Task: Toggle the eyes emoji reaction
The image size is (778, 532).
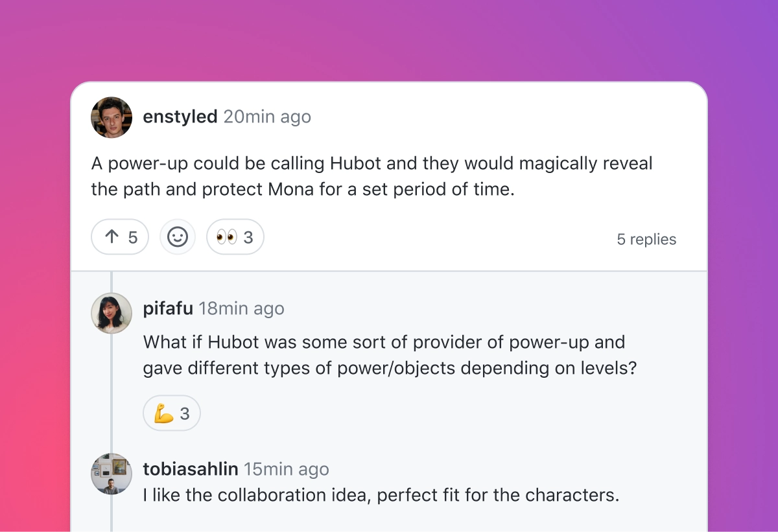Action: pyautogui.click(x=235, y=237)
